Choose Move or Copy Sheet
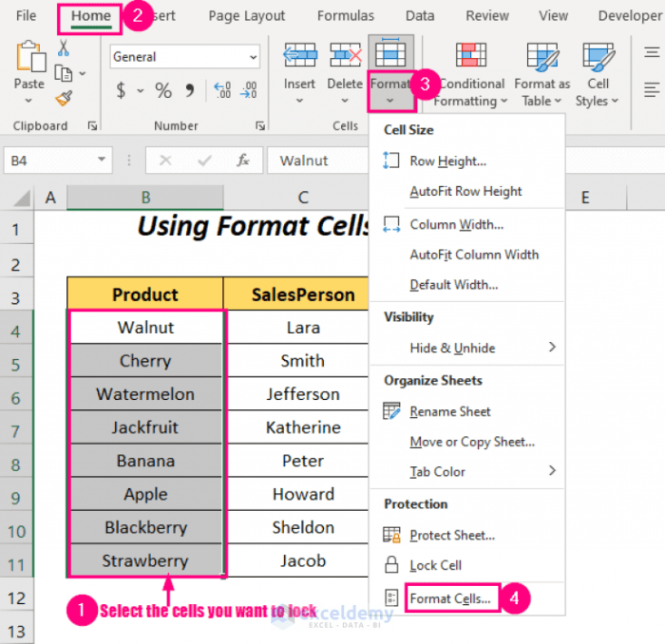Viewport: 665px width, 644px height. [x=467, y=442]
